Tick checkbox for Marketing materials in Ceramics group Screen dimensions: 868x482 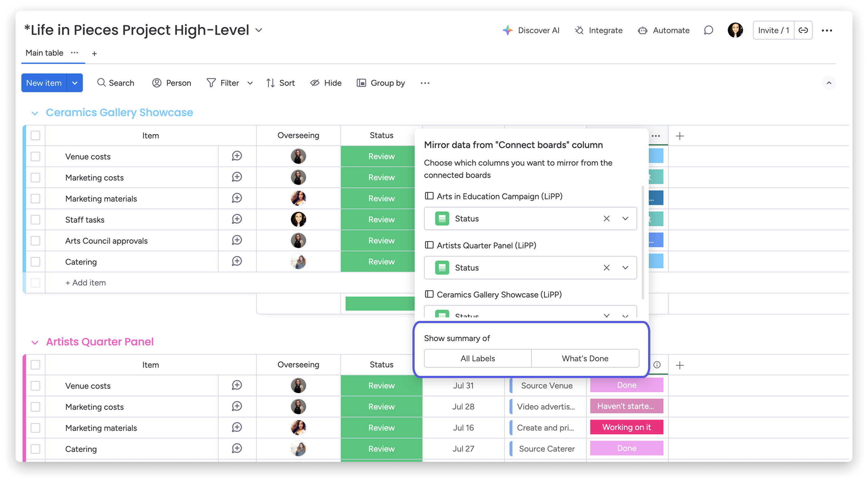(35, 199)
